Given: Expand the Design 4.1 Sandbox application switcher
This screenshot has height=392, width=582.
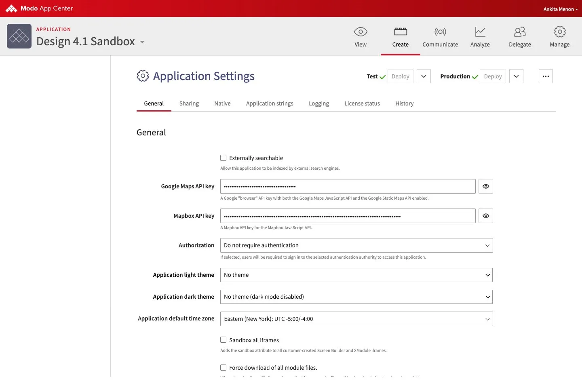Looking at the screenshot, I should tap(142, 42).
